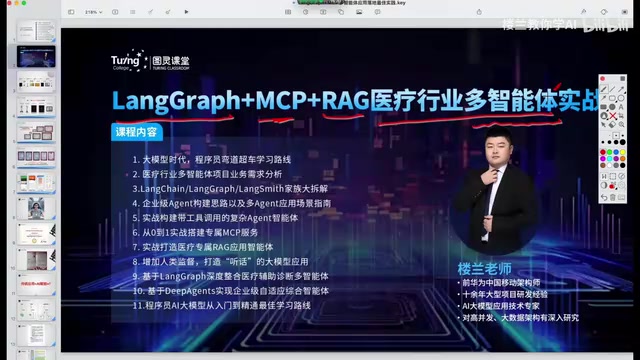
Task: Click the red circle button atop palette
Action: pos(602,79)
